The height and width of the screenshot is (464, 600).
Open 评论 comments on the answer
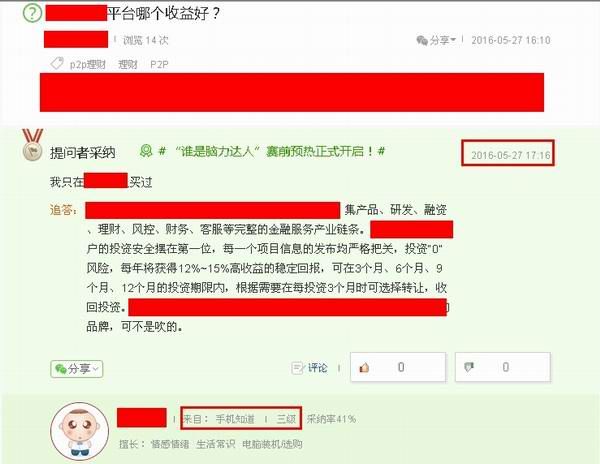click(x=318, y=368)
